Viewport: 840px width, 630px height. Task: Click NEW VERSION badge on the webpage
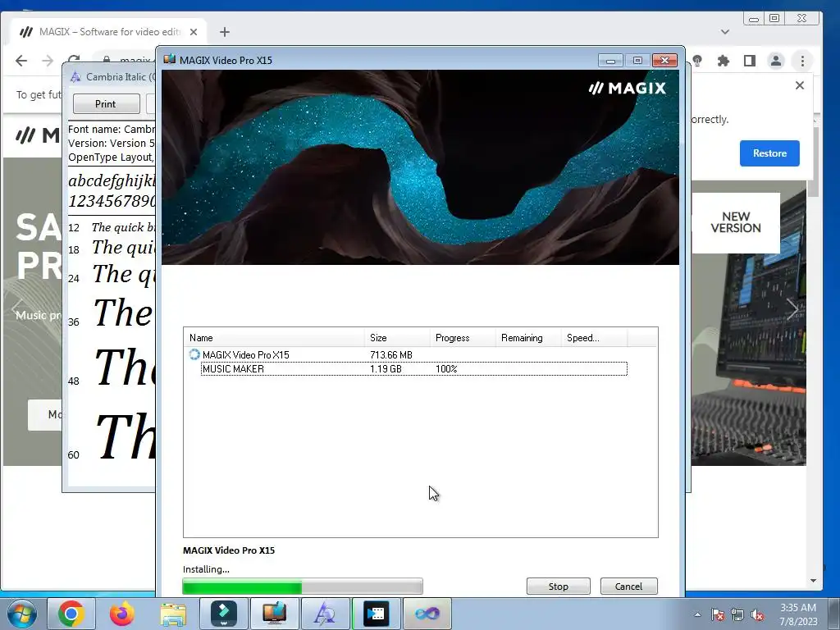coord(736,222)
